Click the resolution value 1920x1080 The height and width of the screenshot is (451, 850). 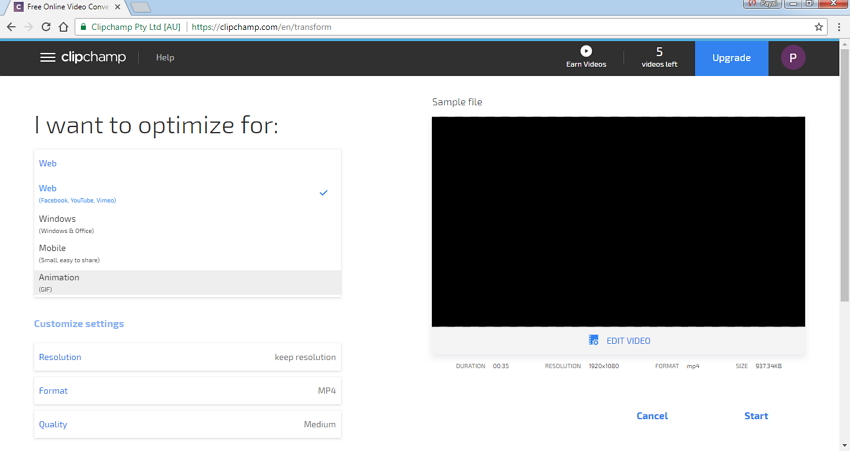click(x=604, y=366)
